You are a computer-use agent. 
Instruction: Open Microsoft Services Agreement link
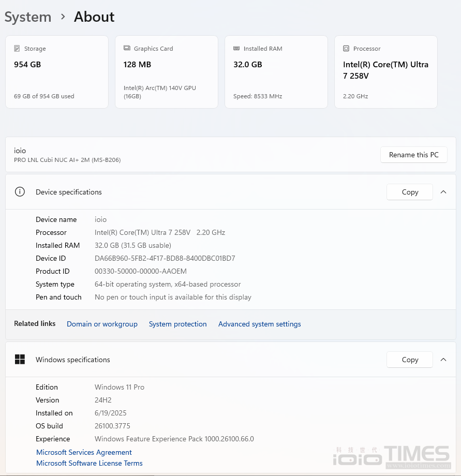(x=84, y=452)
